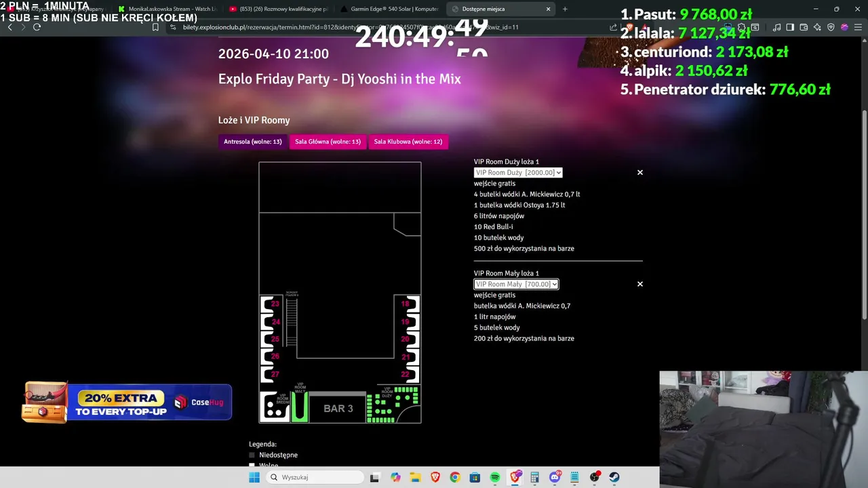The image size is (868, 488).
Task: Select the green VIP Room Mały on the map
Action: pos(300,407)
